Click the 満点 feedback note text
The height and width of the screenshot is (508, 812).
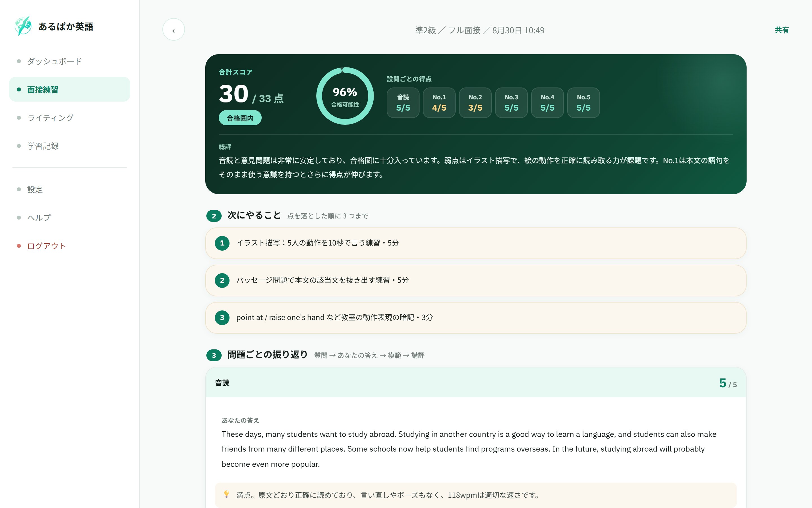pyautogui.click(x=388, y=495)
